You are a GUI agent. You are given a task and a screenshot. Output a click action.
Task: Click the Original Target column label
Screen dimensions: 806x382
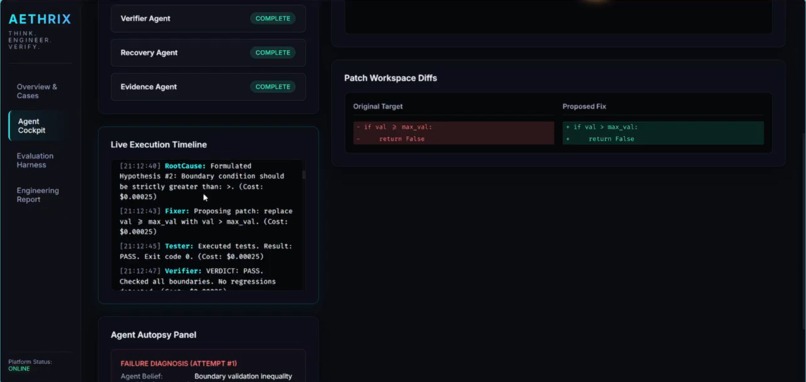(x=378, y=106)
